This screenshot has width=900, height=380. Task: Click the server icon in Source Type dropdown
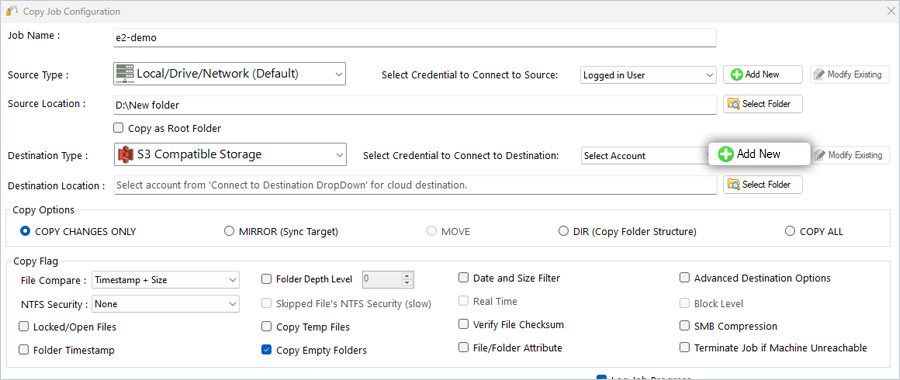125,73
